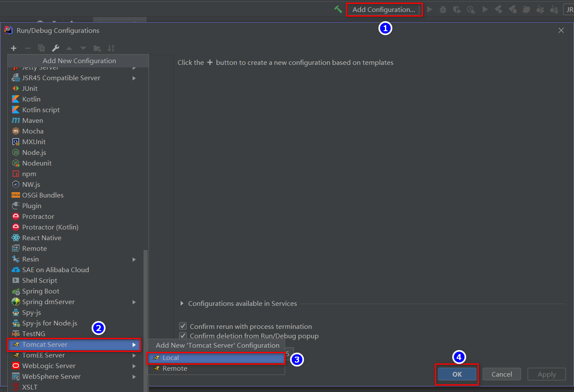This screenshot has width=574, height=392.
Task: Click the green Build Project hammer icon
Action: (x=338, y=9)
